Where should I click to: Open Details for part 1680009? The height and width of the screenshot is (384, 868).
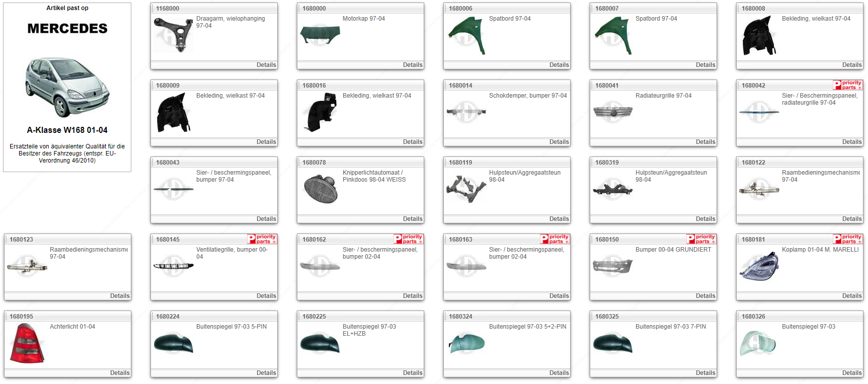point(266,142)
